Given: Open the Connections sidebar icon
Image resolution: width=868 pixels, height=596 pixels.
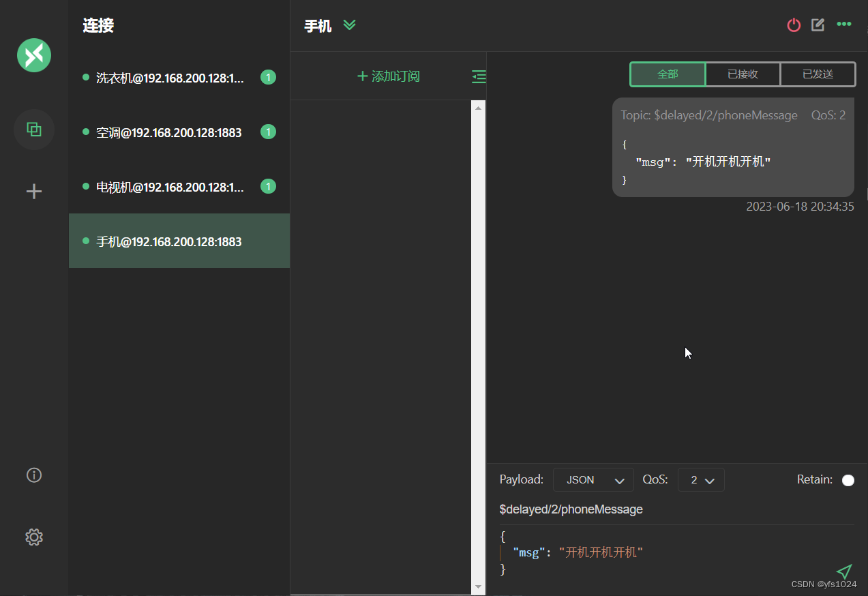Looking at the screenshot, I should point(34,129).
